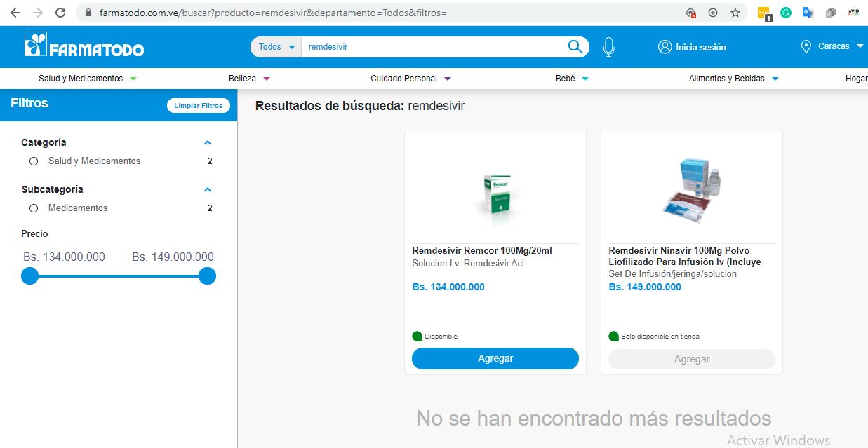Open the gray copy extension icon

point(831,13)
